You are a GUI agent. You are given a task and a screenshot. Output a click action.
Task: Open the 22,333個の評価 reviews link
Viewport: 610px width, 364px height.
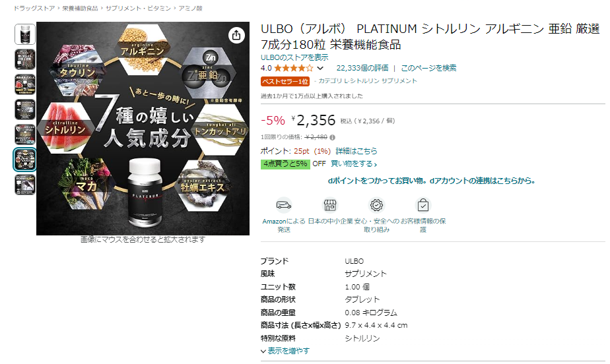point(362,68)
